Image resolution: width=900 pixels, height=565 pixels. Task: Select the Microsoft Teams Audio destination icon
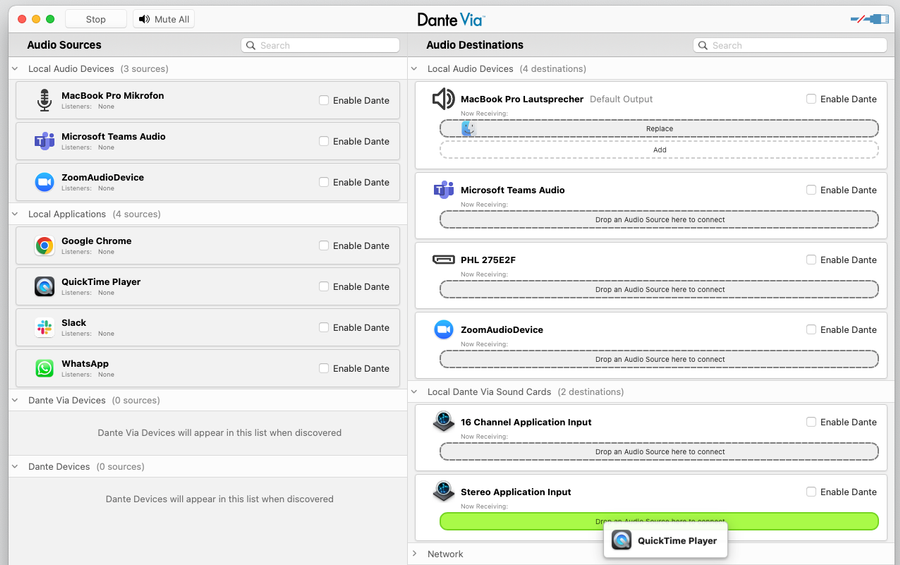tap(443, 189)
